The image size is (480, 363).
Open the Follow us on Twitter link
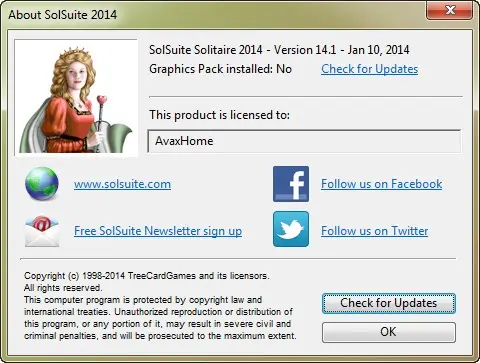click(375, 231)
